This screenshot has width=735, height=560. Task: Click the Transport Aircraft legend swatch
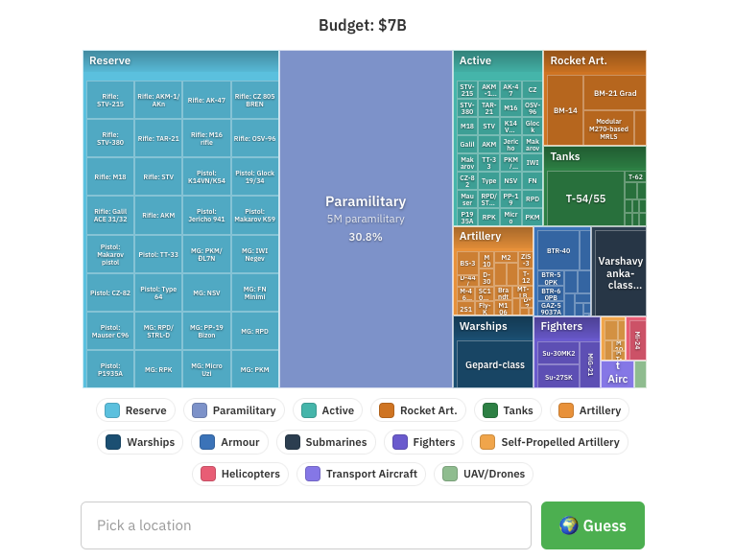313,474
